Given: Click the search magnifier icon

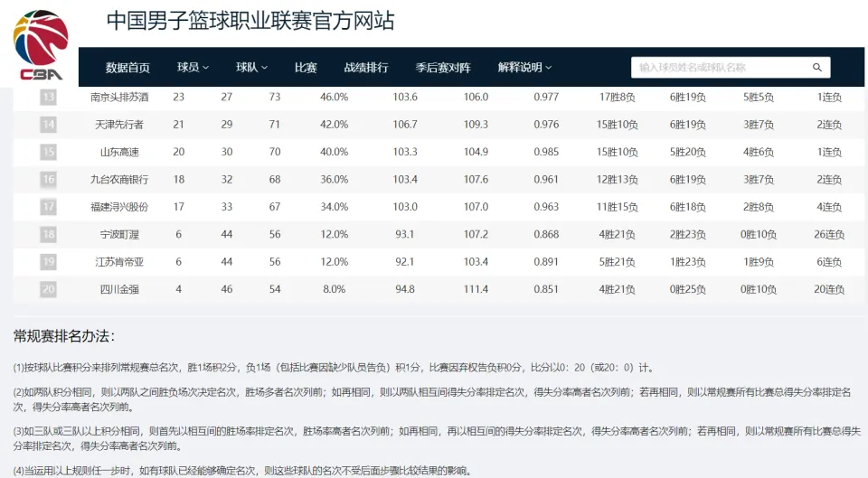Looking at the screenshot, I should tap(817, 68).
